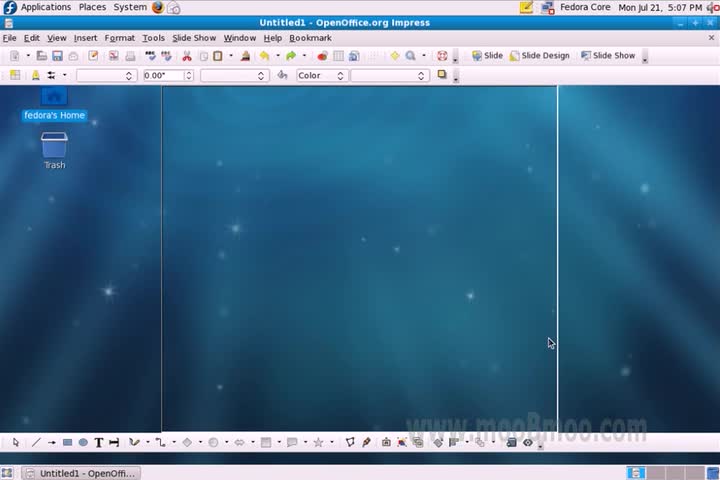This screenshot has width=720, height=480.
Task: Open the Fontwork Gallery icon
Action: tap(386, 442)
